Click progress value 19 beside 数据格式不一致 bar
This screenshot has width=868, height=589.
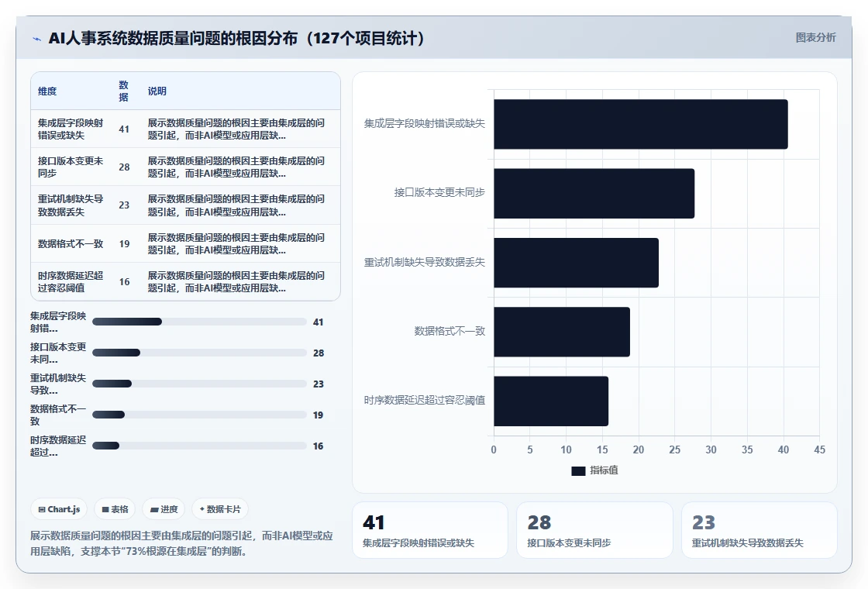318,415
